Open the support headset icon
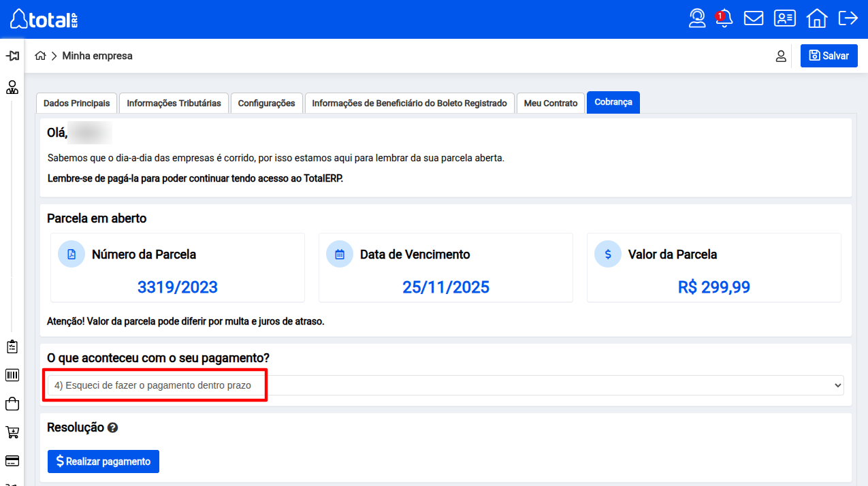Viewport: 868px width, 486px height. click(x=697, y=18)
